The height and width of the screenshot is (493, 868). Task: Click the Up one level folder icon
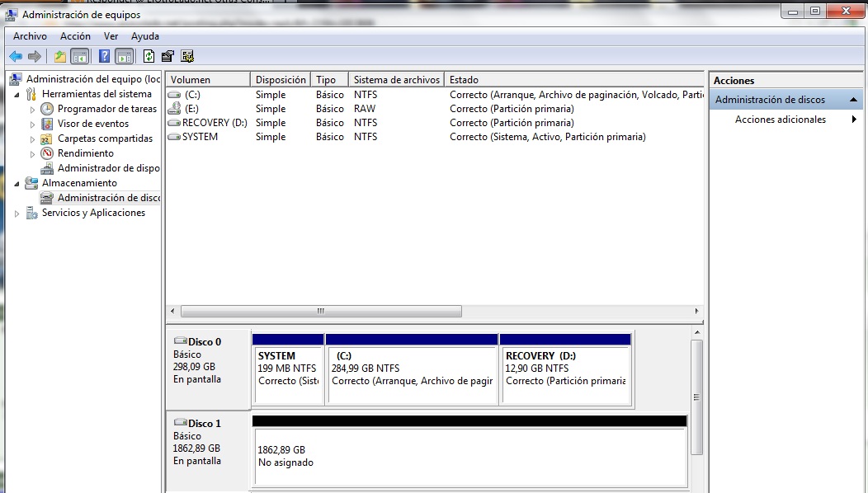pyautogui.click(x=59, y=56)
